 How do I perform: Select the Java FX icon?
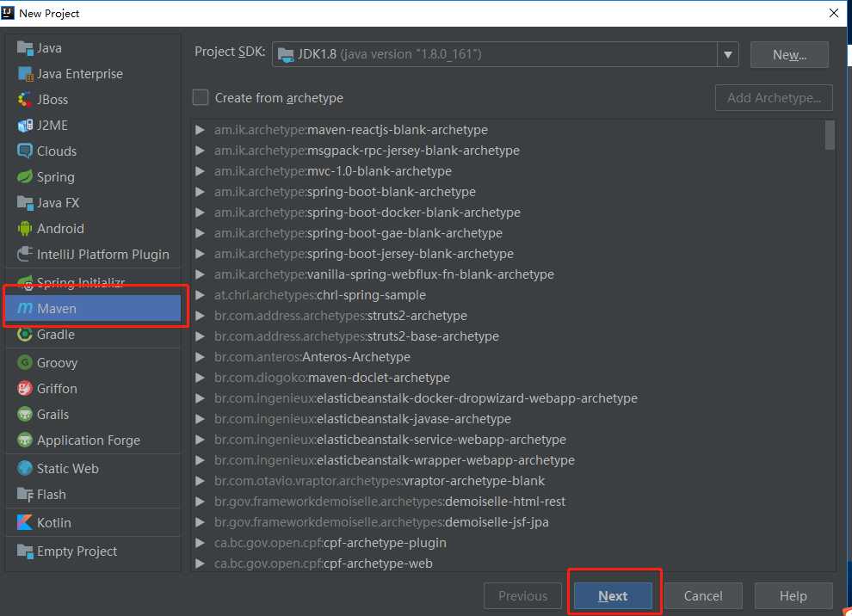pos(25,203)
